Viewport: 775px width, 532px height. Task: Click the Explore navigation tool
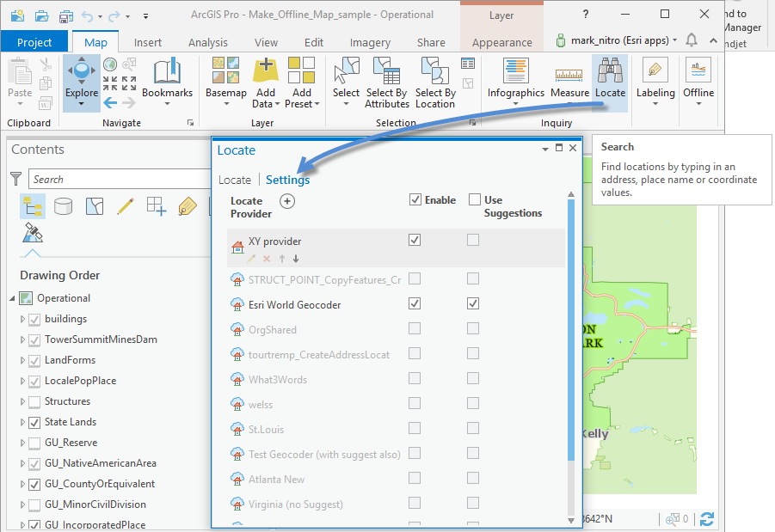tap(82, 83)
